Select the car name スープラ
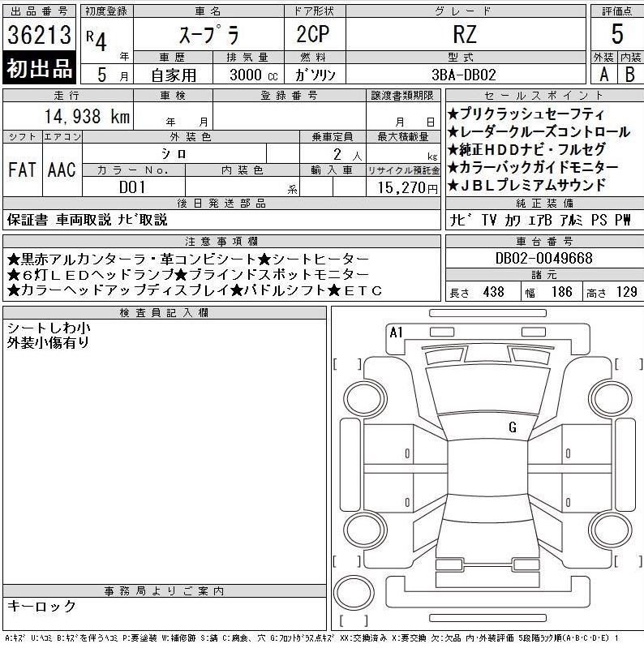 tap(208, 34)
